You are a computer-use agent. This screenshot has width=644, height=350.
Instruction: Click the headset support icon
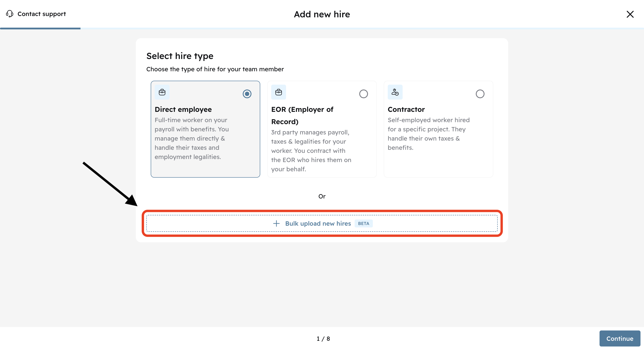(9, 14)
